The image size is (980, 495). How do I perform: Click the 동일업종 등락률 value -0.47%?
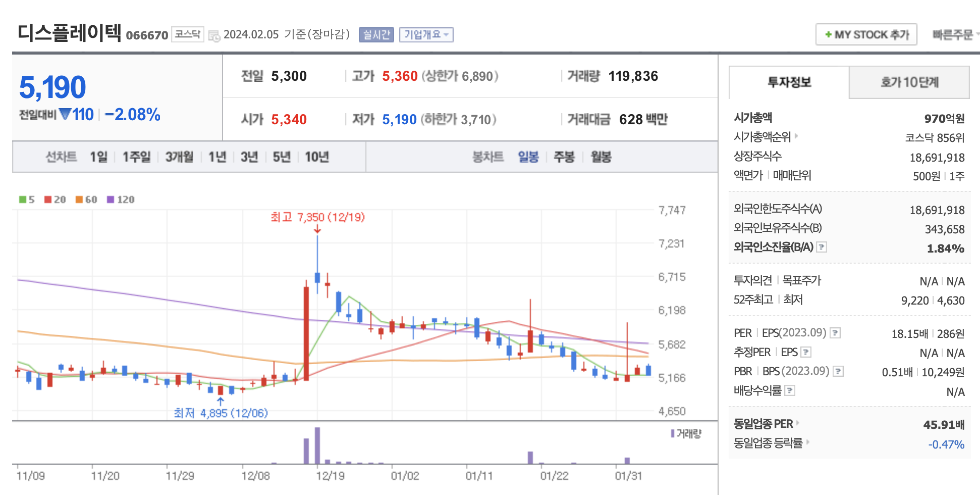[946, 444]
